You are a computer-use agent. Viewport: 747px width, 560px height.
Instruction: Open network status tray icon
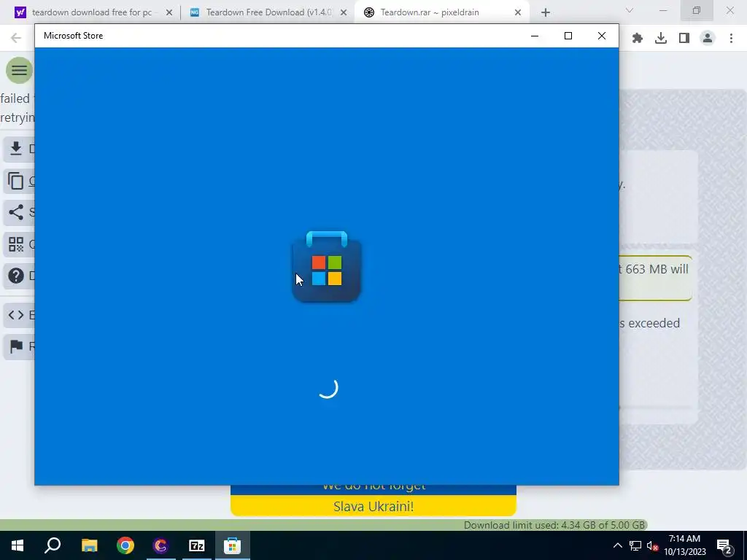635,545
